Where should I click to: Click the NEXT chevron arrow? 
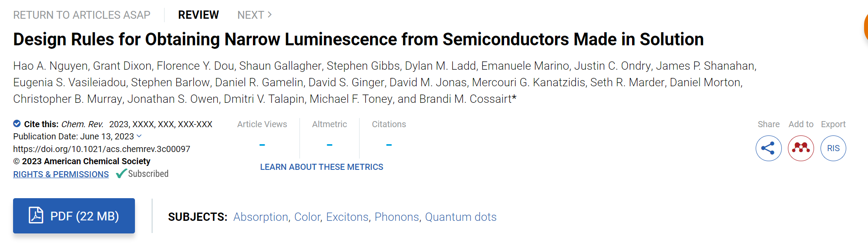point(269,15)
